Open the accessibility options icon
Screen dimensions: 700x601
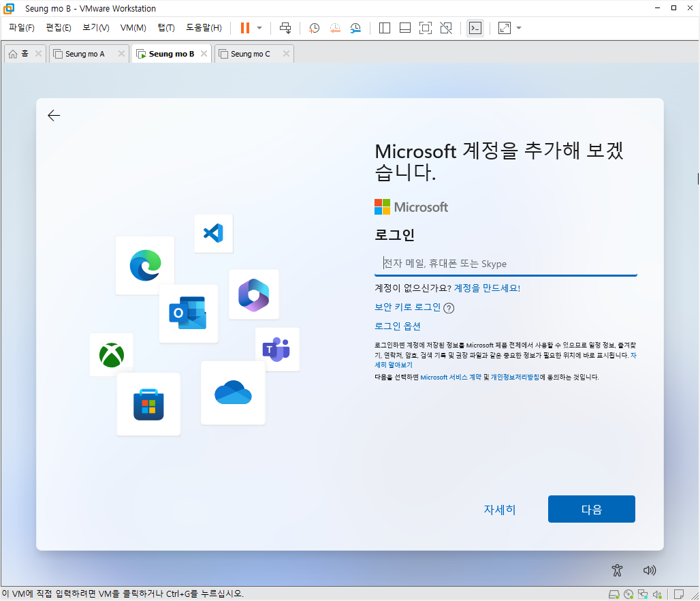[617, 570]
